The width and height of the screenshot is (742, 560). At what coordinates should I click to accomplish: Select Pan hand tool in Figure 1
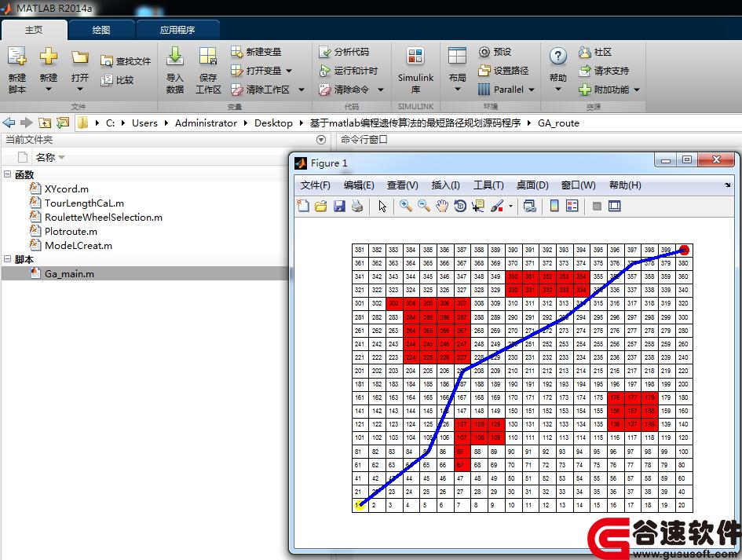(x=442, y=206)
